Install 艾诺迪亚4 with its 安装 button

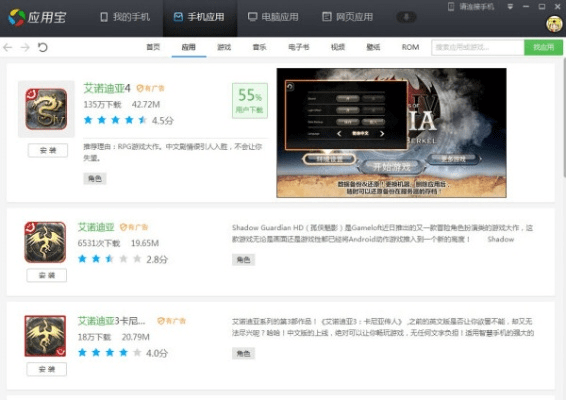(x=48, y=150)
